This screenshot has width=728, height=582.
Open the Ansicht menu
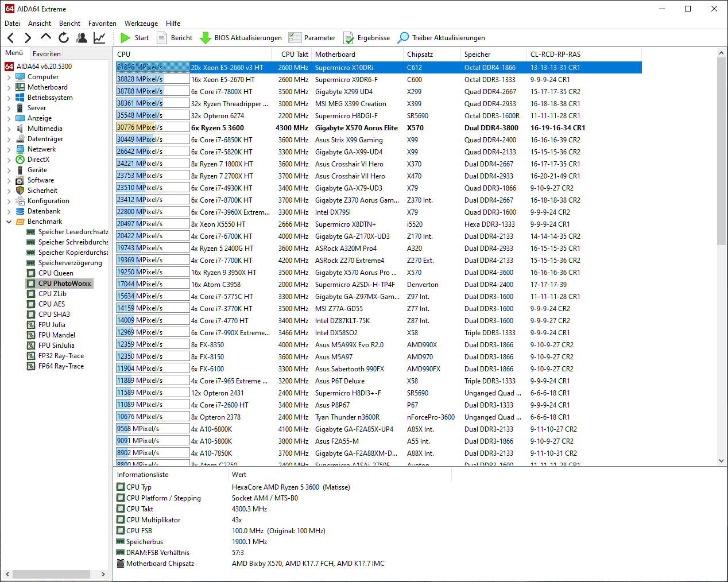coord(40,24)
